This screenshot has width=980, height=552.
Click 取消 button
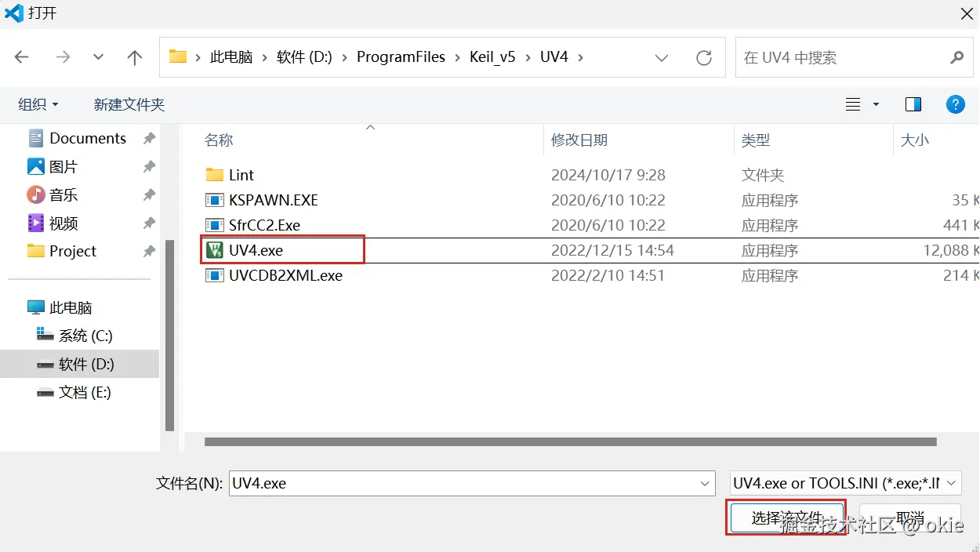pos(910,518)
